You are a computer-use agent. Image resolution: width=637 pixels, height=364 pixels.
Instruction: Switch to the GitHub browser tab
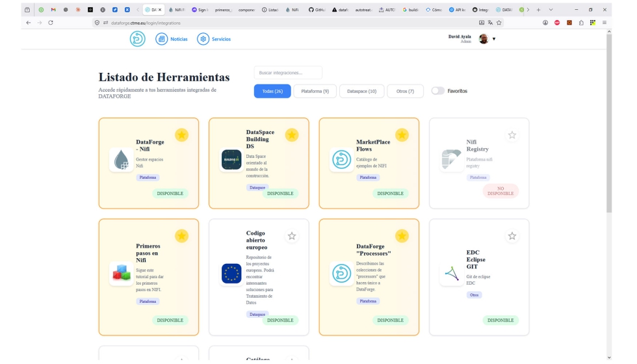tap(317, 10)
